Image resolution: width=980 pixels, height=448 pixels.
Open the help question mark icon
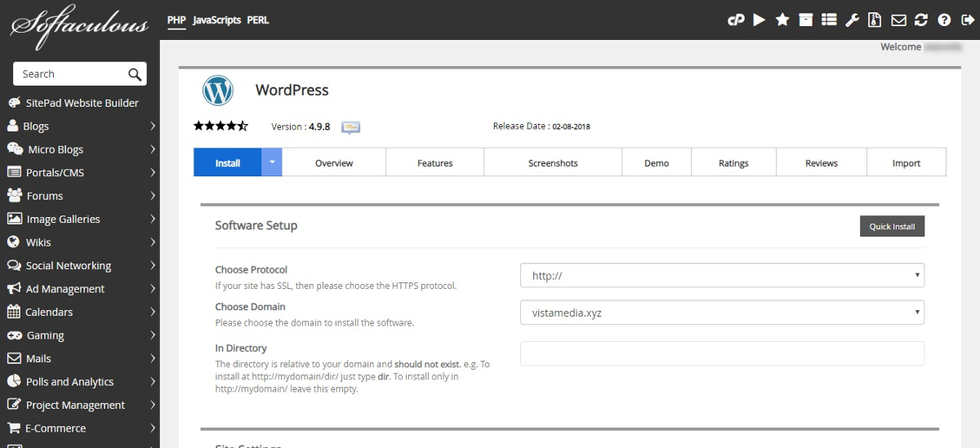tap(944, 20)
